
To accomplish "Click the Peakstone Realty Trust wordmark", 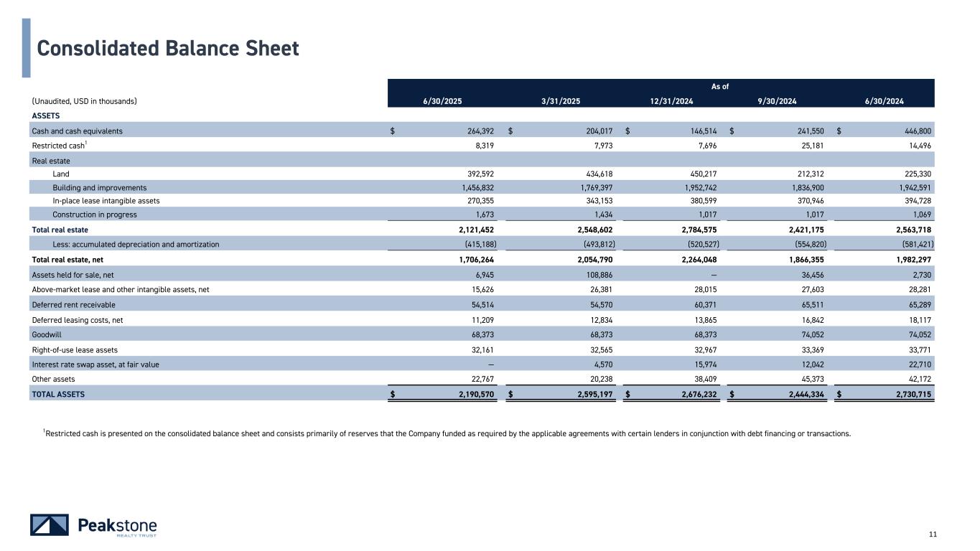I will click(x=117, y=526).
